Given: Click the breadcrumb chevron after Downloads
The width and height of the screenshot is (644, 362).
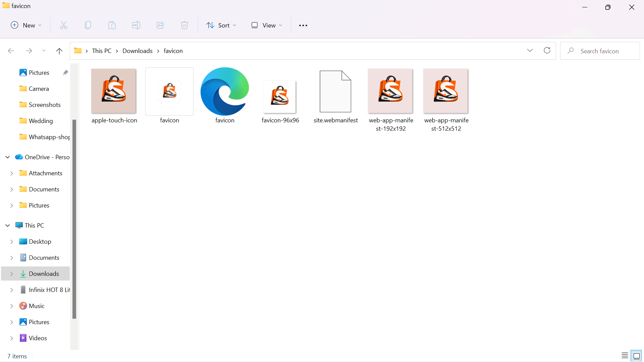Looking at the screenshot, I should [x=158, y=51].
